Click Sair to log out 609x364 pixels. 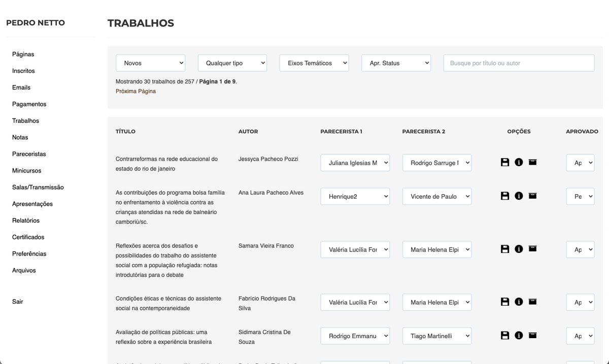pos(18,302)
